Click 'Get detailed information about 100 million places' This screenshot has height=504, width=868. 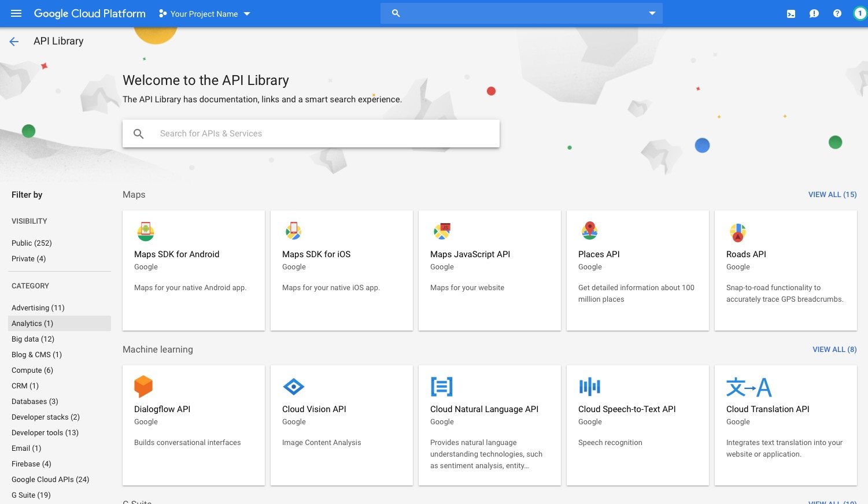click(636, 294)
